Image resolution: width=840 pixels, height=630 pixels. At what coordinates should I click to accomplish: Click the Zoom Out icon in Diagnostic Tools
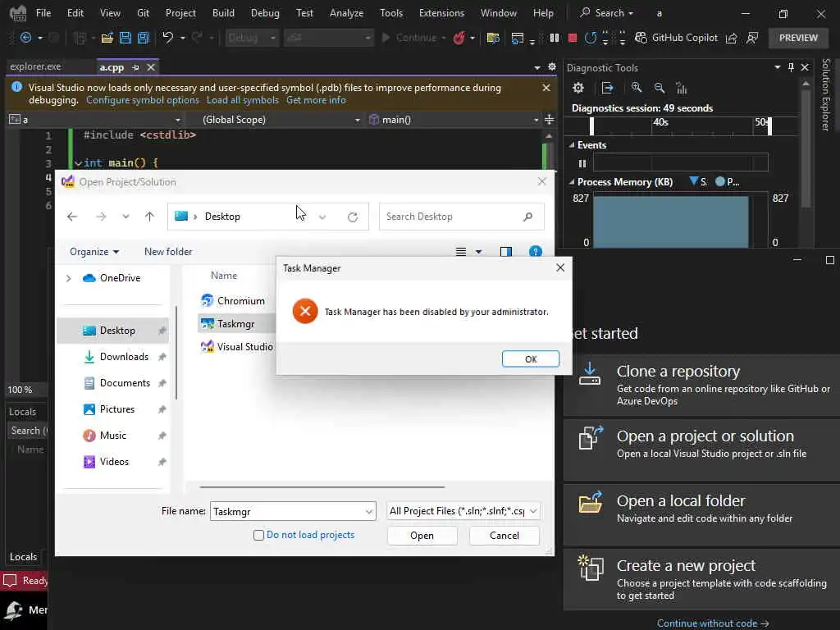point(660,87)
